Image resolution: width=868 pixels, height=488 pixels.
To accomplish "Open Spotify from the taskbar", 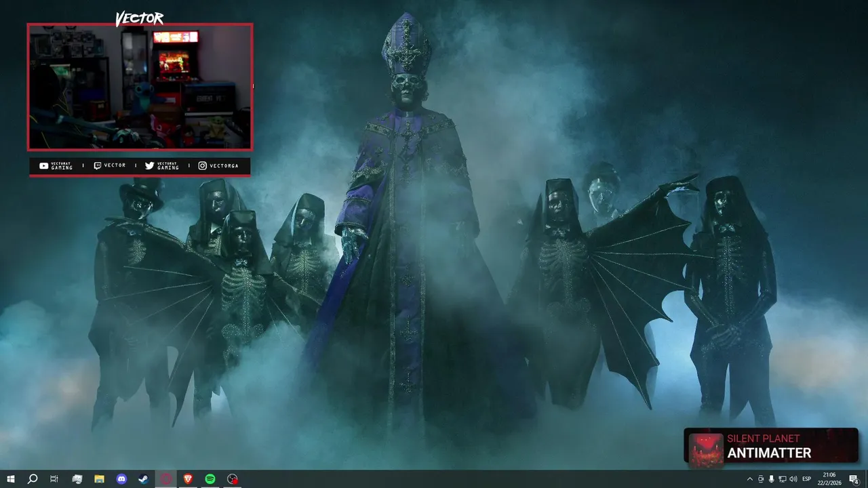I will tap(210, 479).
